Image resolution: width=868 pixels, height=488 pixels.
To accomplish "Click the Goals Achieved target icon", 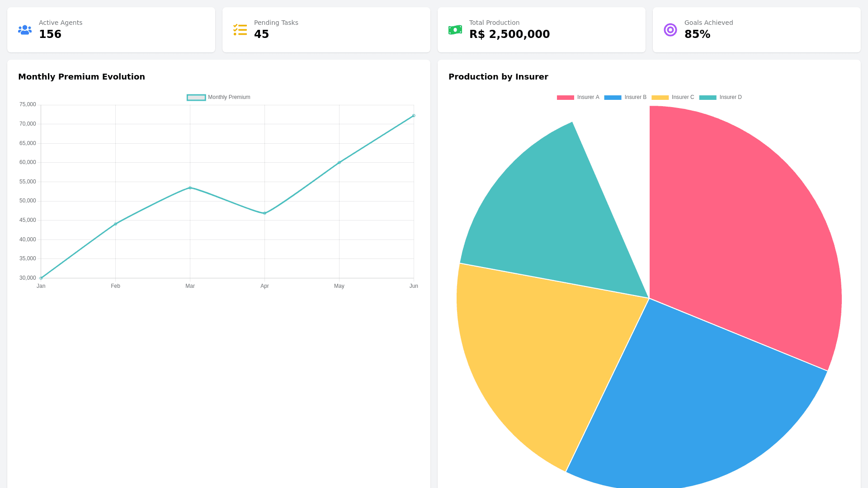I will (670, 30).
